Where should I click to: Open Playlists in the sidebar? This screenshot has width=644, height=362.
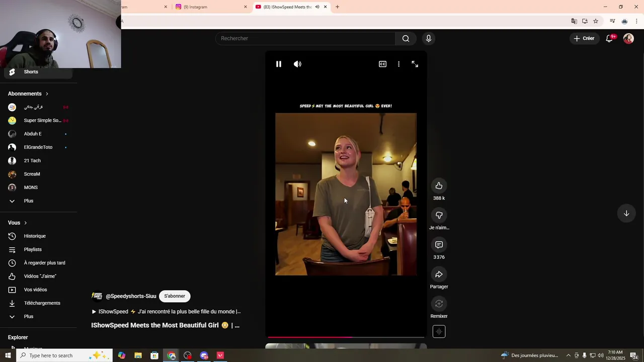click(x=38, y=249)
